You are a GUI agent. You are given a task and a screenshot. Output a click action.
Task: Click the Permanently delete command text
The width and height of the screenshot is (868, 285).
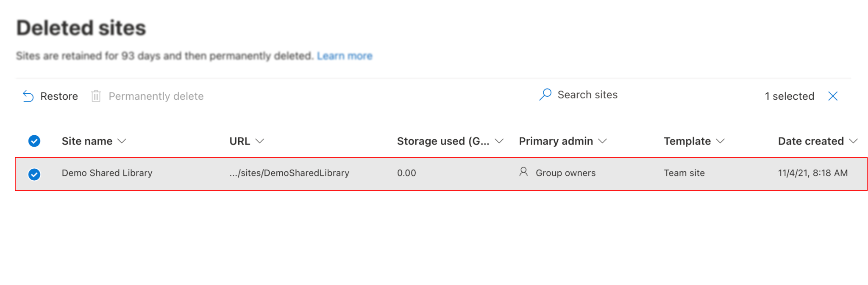pyautogui.click(x=156, y=96)
